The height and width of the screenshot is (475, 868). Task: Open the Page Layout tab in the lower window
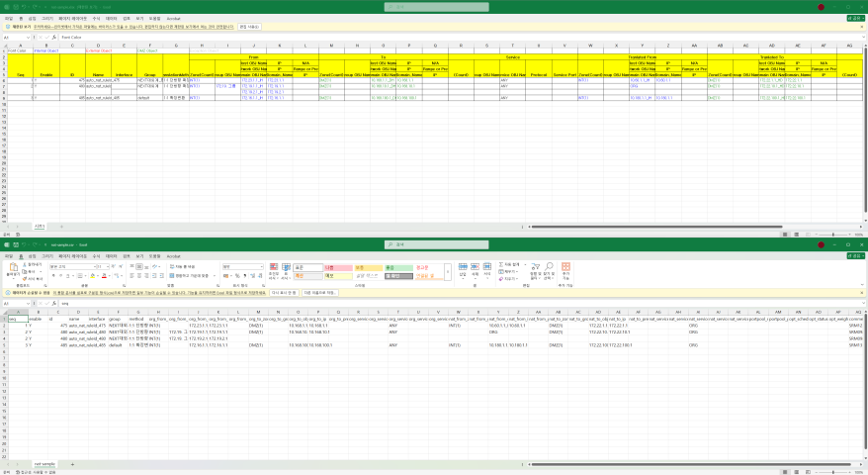pos(72,256)
